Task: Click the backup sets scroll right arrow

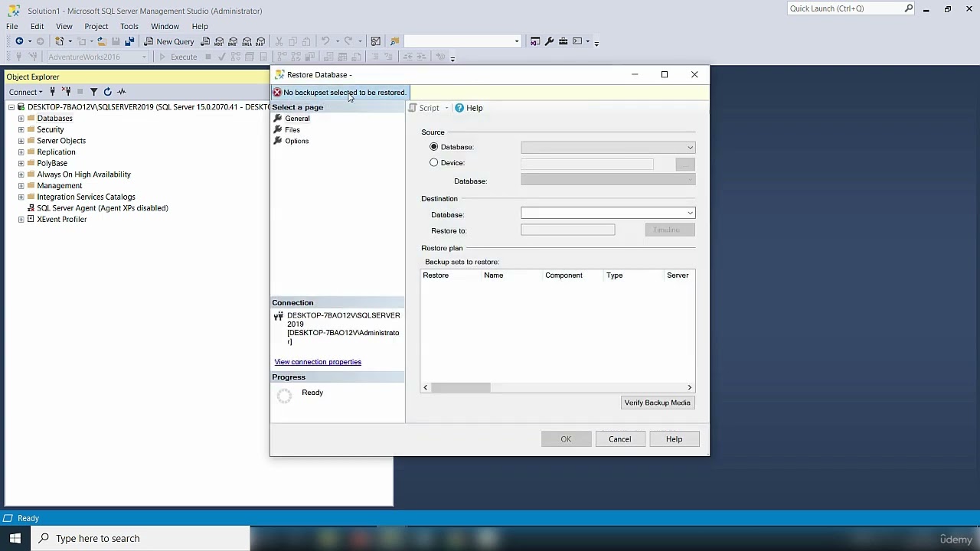Action: [x=689, y=387]
